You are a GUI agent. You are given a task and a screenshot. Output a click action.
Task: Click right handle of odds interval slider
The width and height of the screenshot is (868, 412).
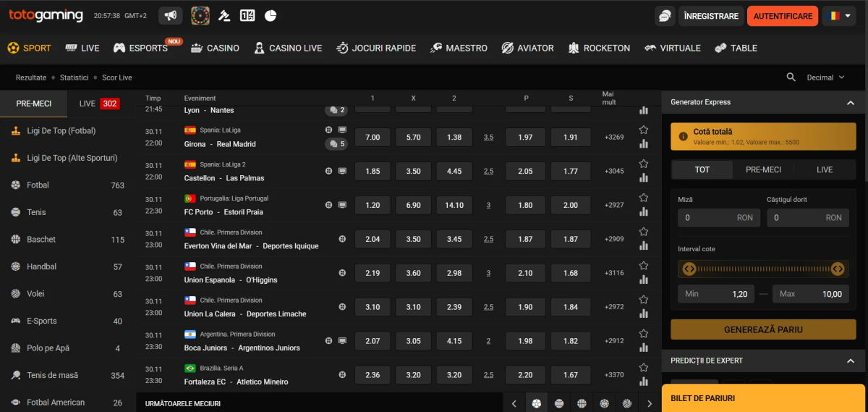point(838,269)
